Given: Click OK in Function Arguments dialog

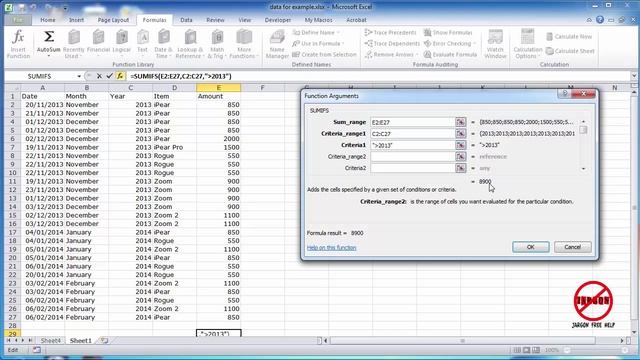Looking at the screenshot, I should [531, 247].
